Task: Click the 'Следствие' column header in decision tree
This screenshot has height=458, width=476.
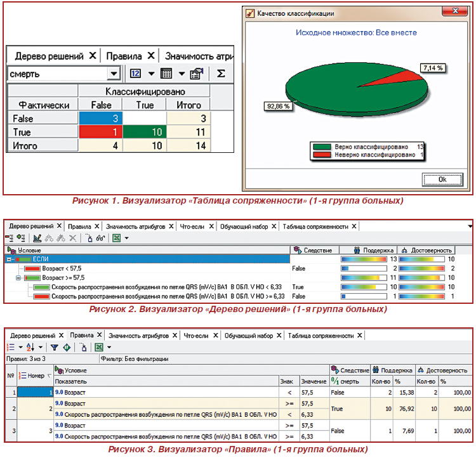Action: [315, 251]
